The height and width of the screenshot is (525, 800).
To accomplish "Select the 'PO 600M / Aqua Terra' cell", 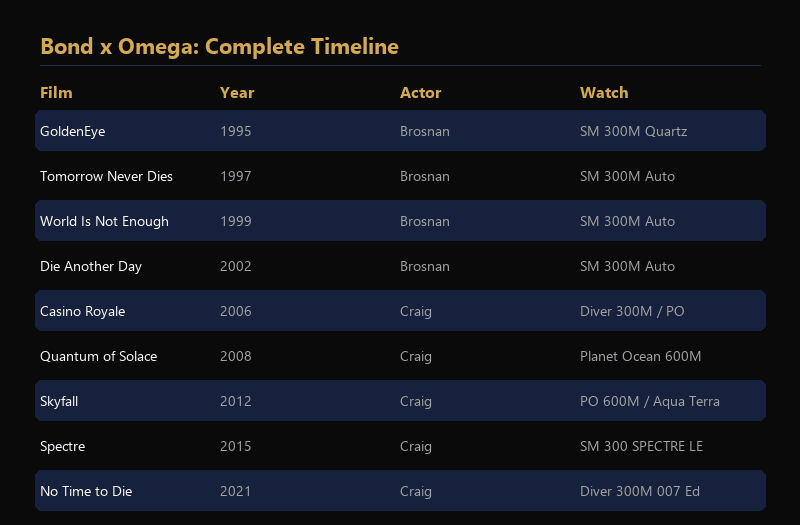I will click(x=650, y=402).
